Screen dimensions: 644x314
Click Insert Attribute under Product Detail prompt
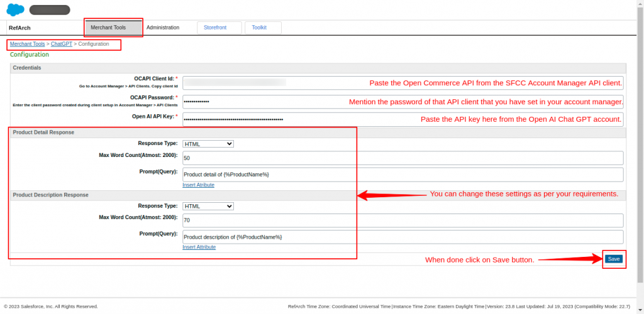point(198,185)
